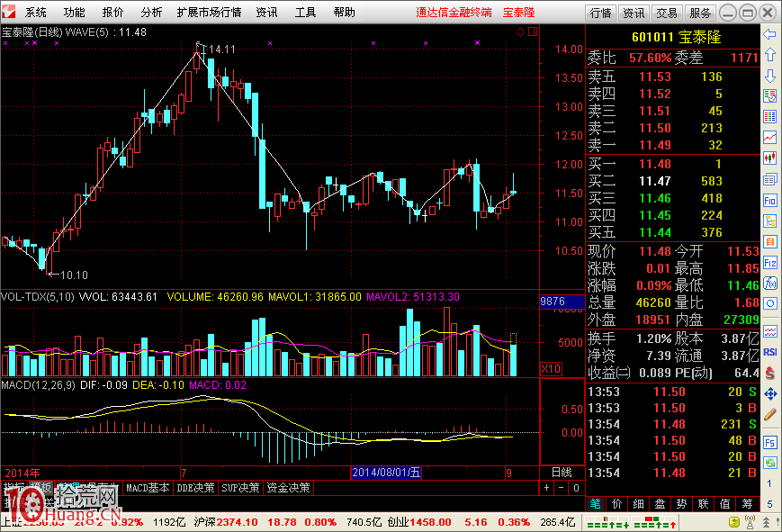Click the hierarchy tree icon in sidebar
The width and height of the screenshot is (782, 532).
tap(770, 221)
